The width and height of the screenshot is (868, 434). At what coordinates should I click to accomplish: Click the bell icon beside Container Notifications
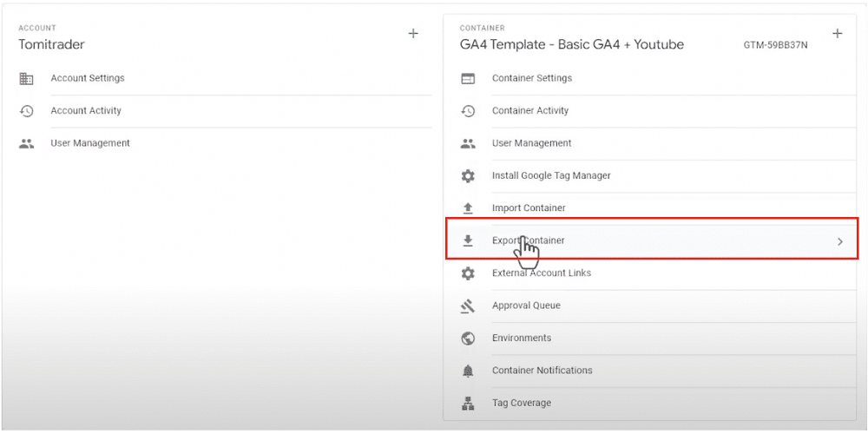point(468,371)
